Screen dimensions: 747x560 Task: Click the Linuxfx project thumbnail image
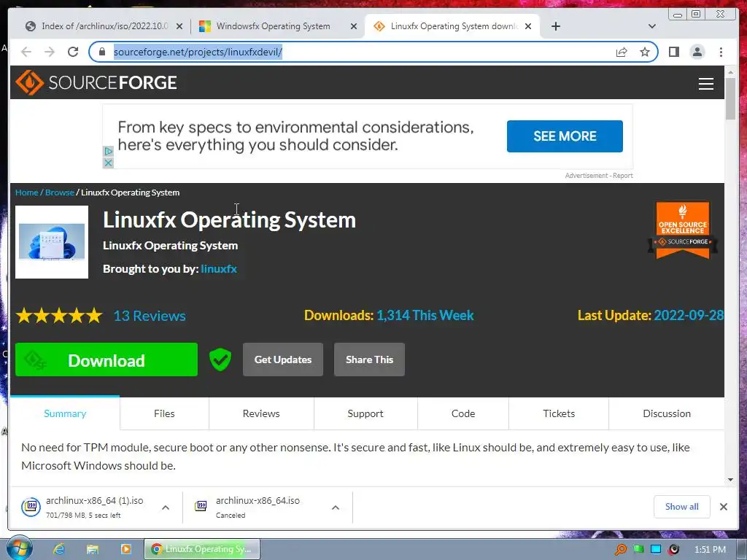click(52, 242)
